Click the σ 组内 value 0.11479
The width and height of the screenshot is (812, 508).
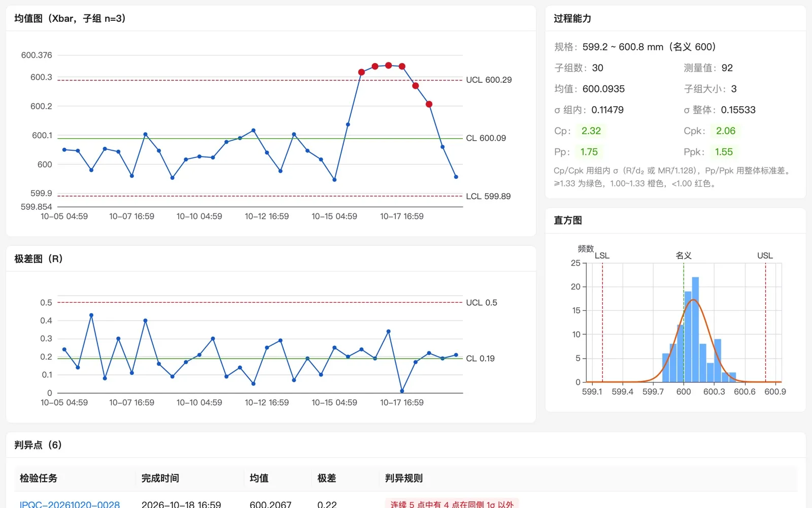click(x=607, y=110)
